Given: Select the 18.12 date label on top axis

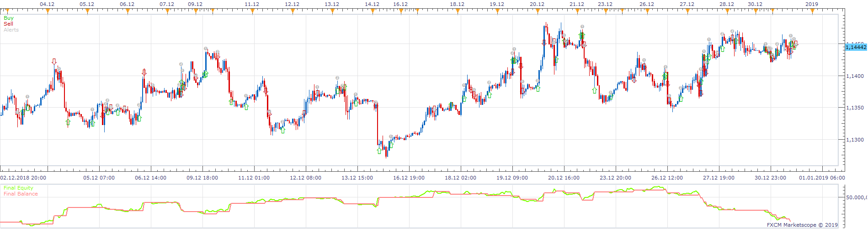Looking at the screenshot, I should pyautogui.click(x=457, y=4).
